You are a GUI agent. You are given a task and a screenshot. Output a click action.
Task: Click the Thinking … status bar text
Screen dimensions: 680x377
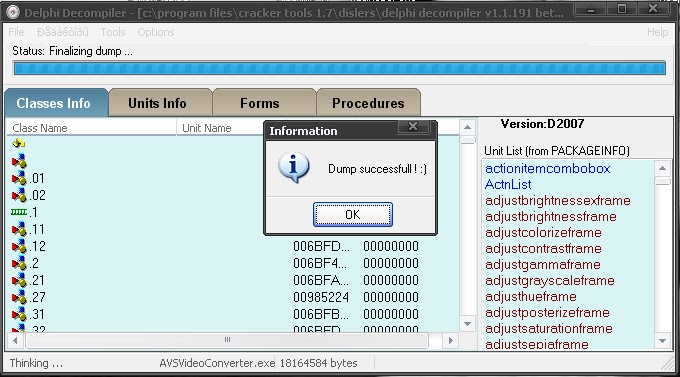[x=36, y=363]
